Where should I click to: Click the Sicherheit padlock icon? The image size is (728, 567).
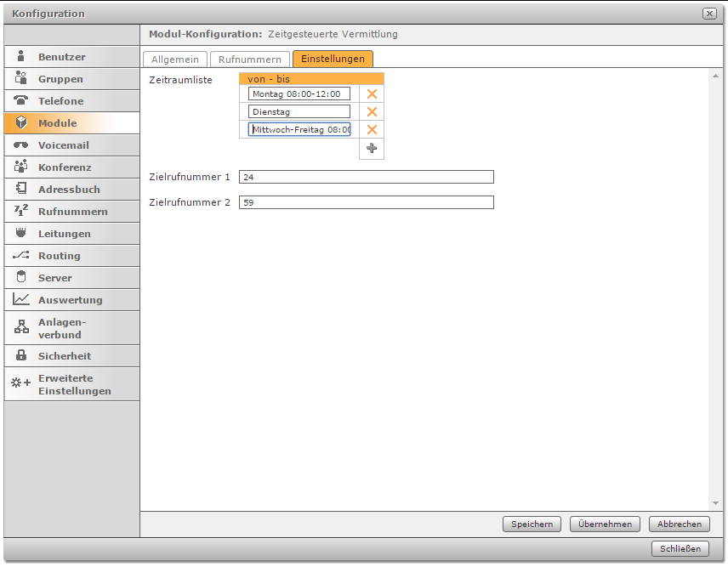21,356
